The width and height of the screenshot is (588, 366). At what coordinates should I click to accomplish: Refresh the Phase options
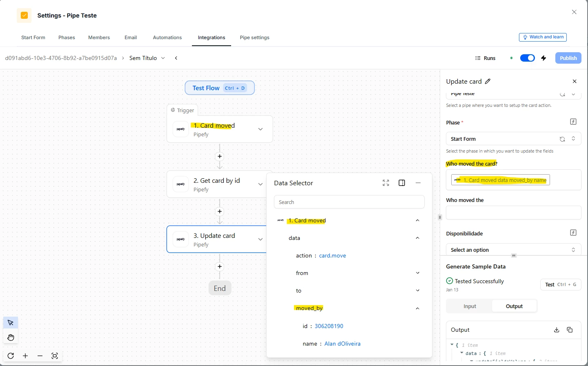pos(562,139)
